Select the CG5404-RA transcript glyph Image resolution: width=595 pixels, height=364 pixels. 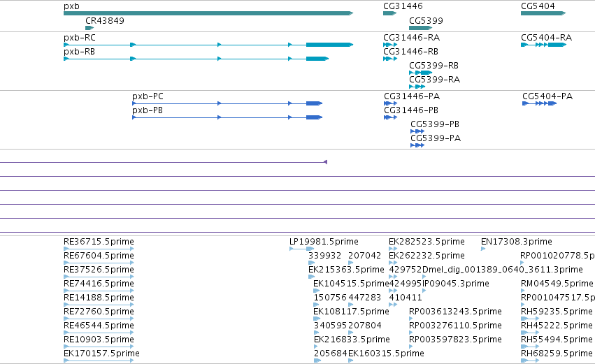pyautogui.click(x=543, y=45)
